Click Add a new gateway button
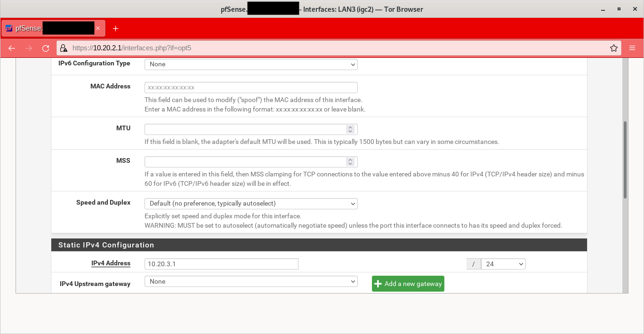Image resolution: width=644 pixels, height=334 pixels. (x=408, y=284)
